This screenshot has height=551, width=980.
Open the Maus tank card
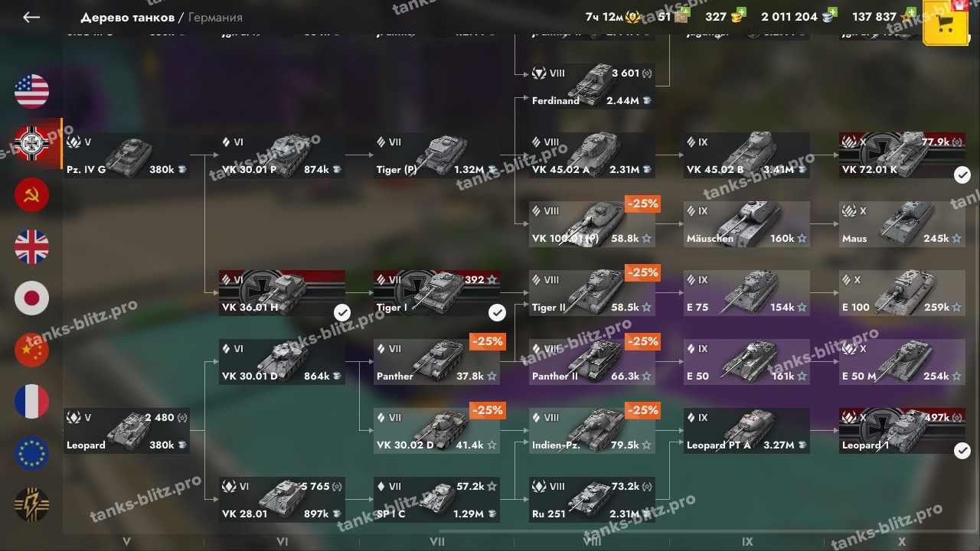click(901, 224)
